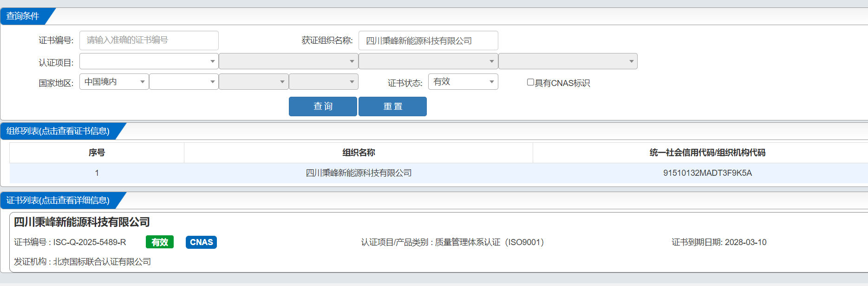Click the 序号 column header
The height and width of the screenshot is (286, 868).
pyautogui.click(x=97, y=153)
